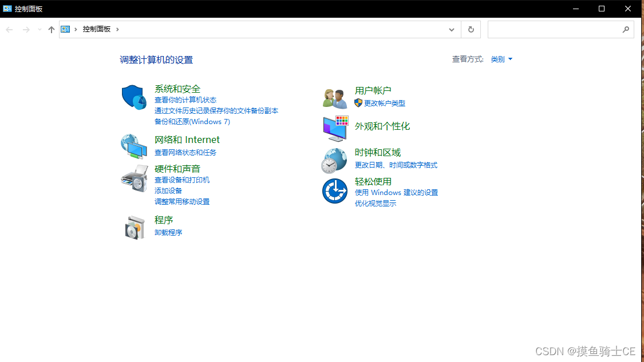Open the 时钟和区域 clock globe icon

[334, 161]
